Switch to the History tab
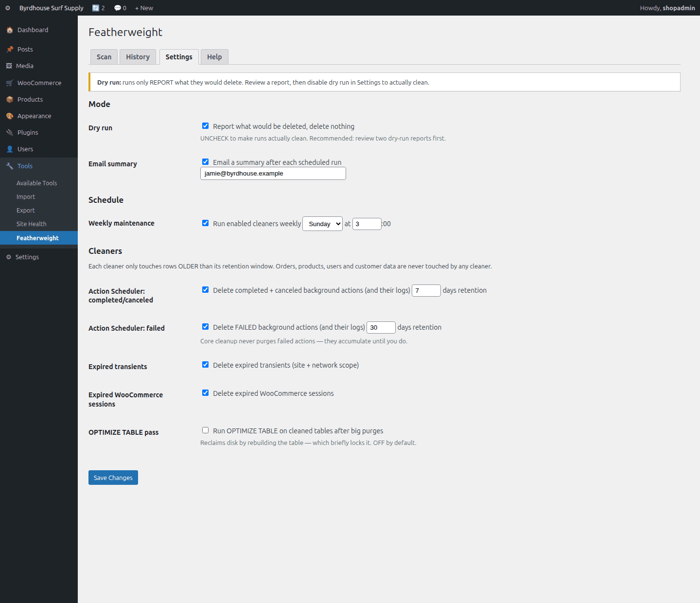The width and height of the screenshot is (700, 603). tap(138, 57)
